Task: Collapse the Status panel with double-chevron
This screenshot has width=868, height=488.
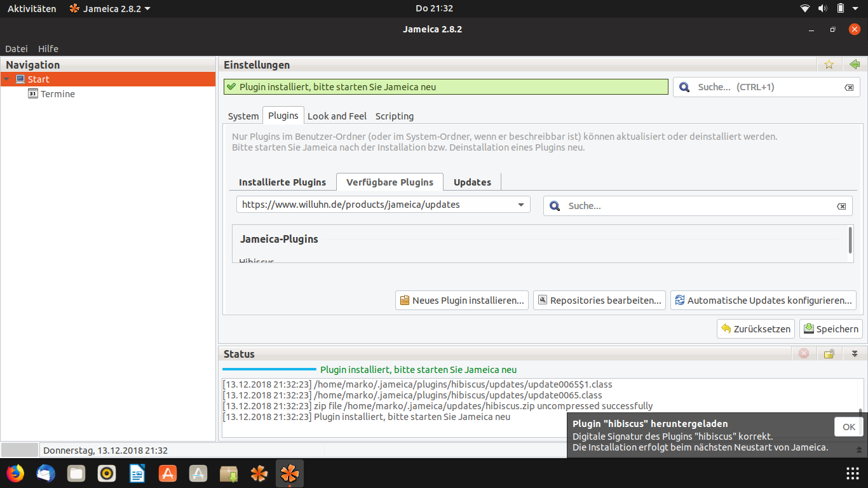Action: click(x=855, y=354)
